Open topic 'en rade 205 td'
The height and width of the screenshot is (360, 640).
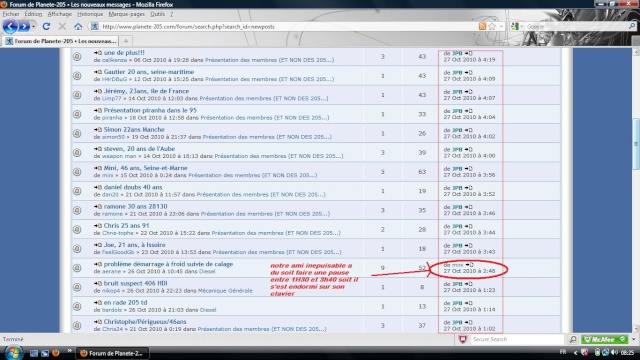125,302
